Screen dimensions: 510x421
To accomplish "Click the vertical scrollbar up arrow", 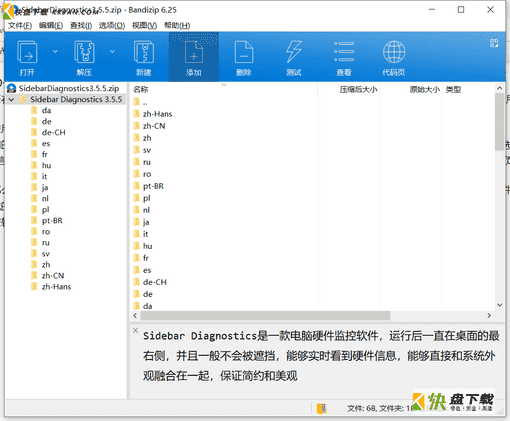I will click(499, 88).
